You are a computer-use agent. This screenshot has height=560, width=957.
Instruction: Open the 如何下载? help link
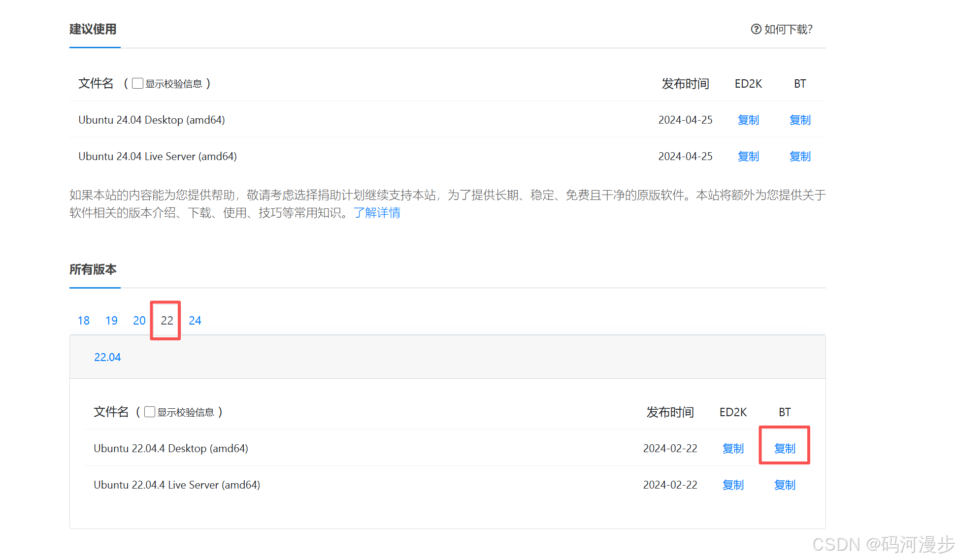788,29
